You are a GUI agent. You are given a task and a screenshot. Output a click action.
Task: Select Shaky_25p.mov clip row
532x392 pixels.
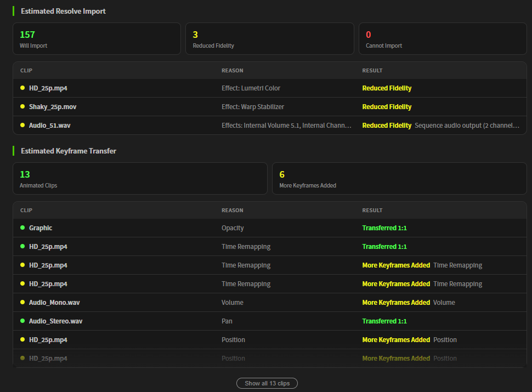270,107
